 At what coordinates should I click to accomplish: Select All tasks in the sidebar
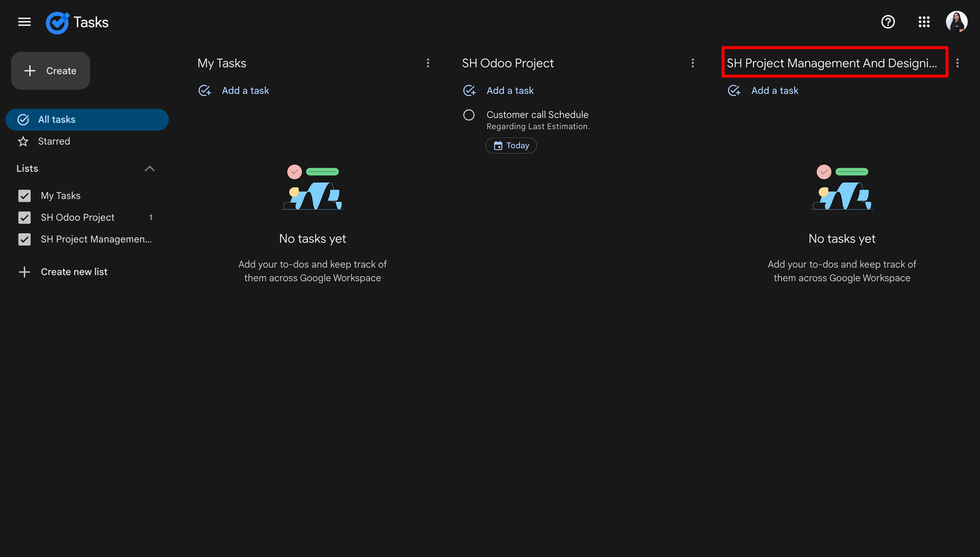(87, 119)
